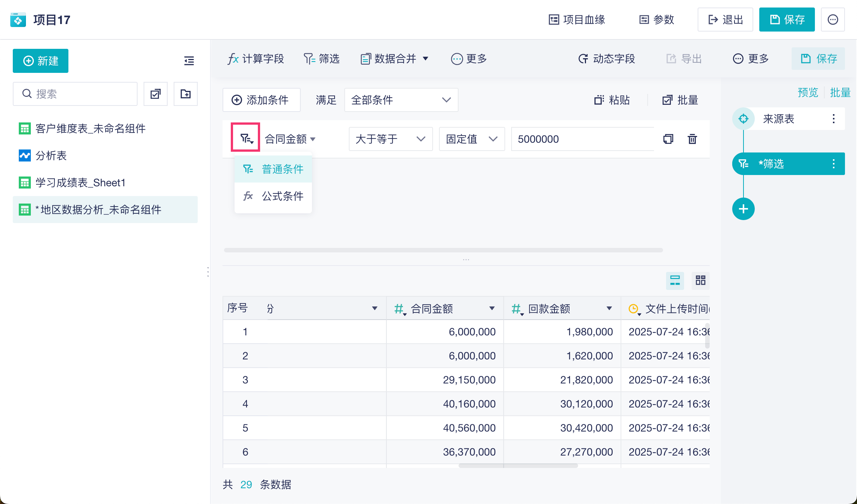Switch to grid card view
The image size is (857, 504).
click(x=700, y=280)
